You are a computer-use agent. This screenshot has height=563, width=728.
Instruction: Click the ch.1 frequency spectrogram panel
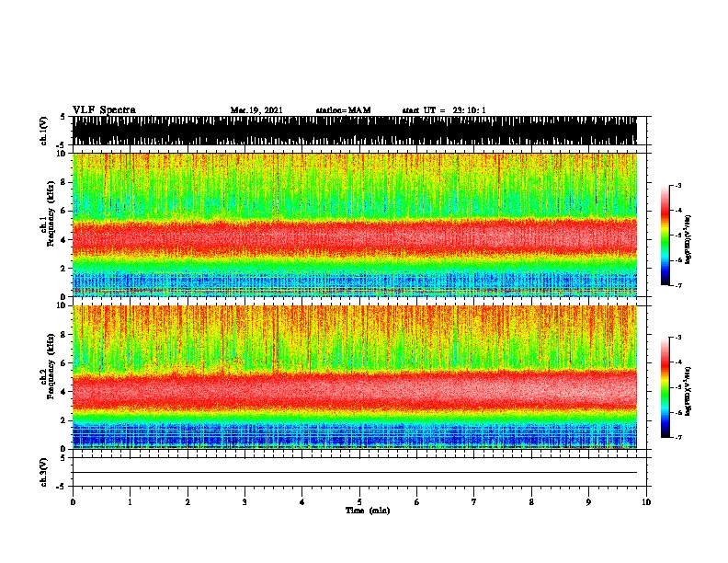(355, 224)
